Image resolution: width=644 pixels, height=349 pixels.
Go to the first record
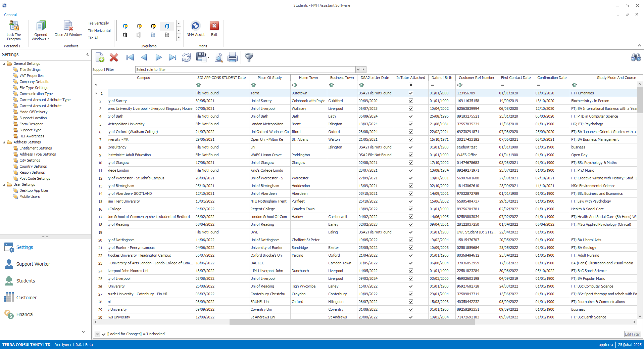[130, 57]
